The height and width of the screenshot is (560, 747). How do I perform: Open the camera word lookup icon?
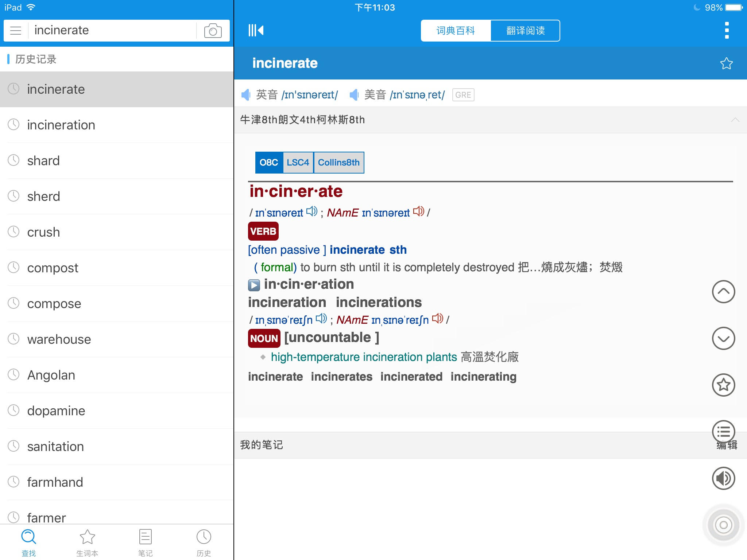point(213,31)
